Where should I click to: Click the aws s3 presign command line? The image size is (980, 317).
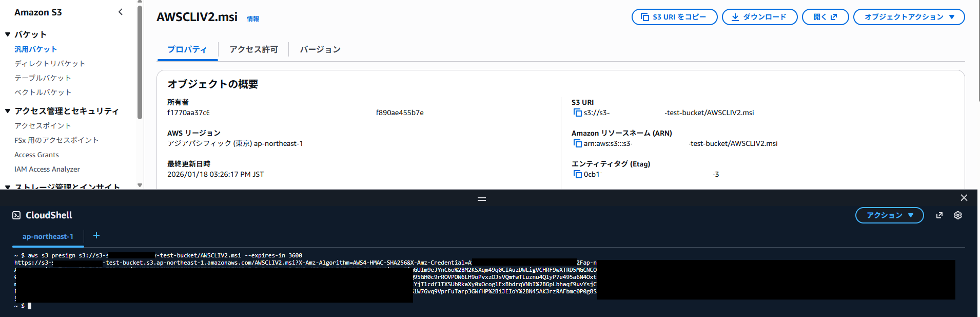click(158, 255)
